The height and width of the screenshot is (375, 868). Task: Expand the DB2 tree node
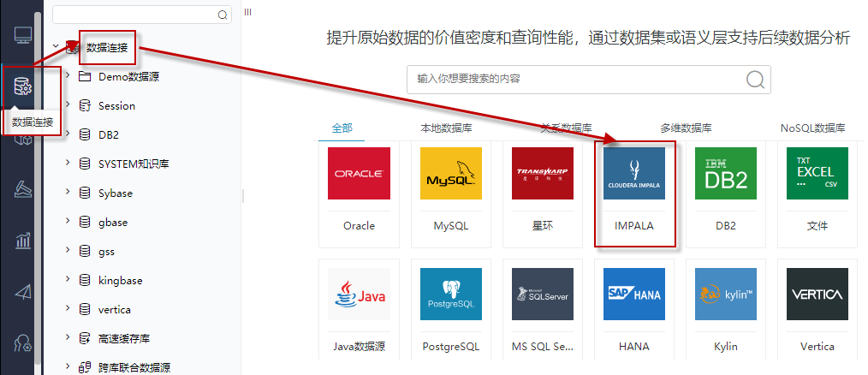[68, 134]
